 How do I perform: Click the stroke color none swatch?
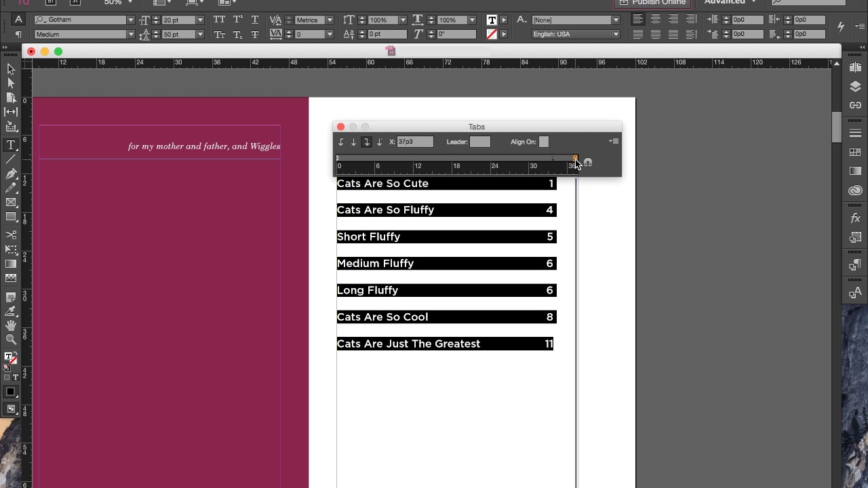[x=492, y=34]
